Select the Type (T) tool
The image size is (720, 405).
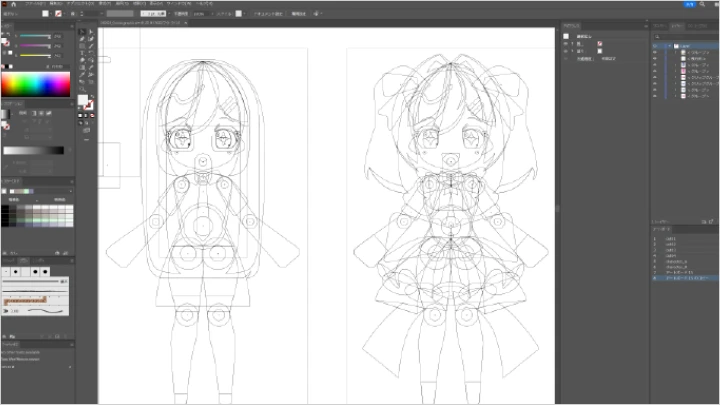[82, 53]
